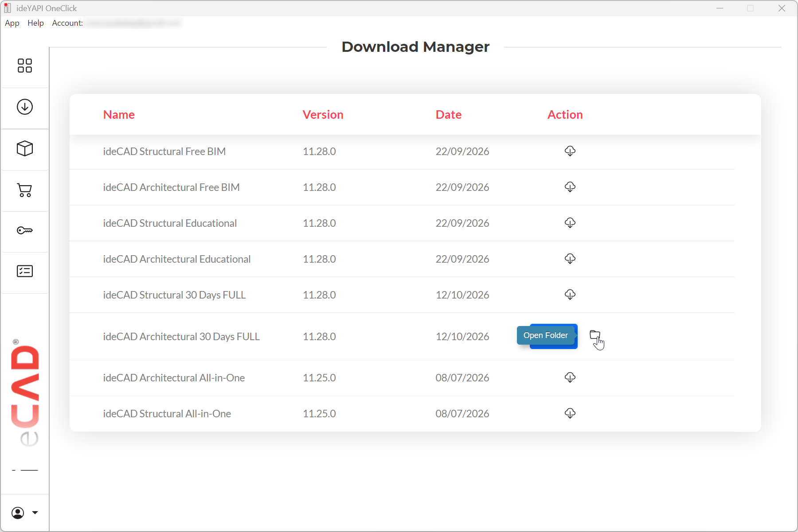Open the Download Manager sidebar icon

click(25, 107)
